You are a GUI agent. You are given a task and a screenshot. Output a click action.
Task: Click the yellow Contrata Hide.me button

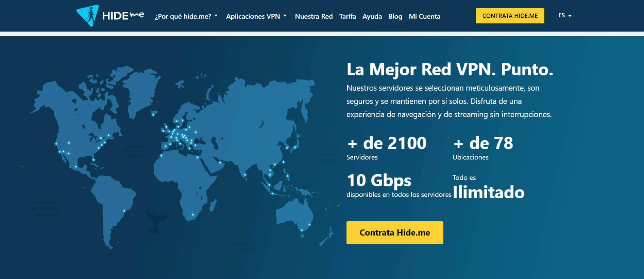coord(395,232)
